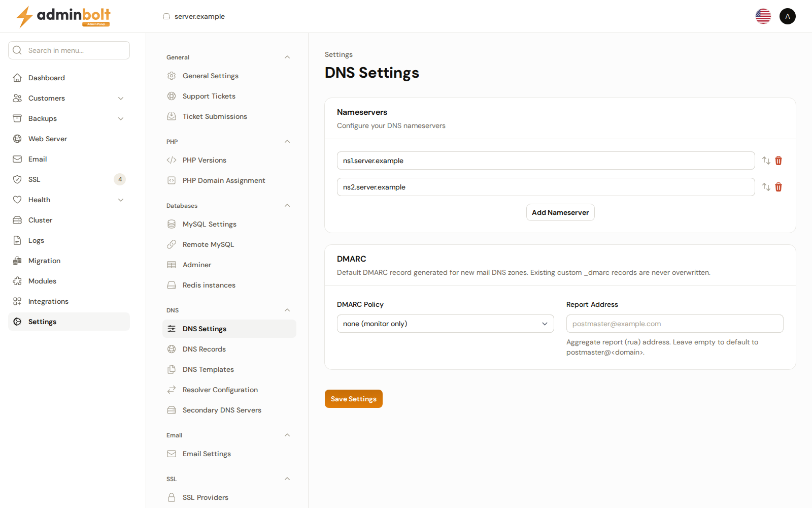Reorder ns2.server.example using its sort arrows
This screenshot has width=812, height=508.
pos(766,187)
